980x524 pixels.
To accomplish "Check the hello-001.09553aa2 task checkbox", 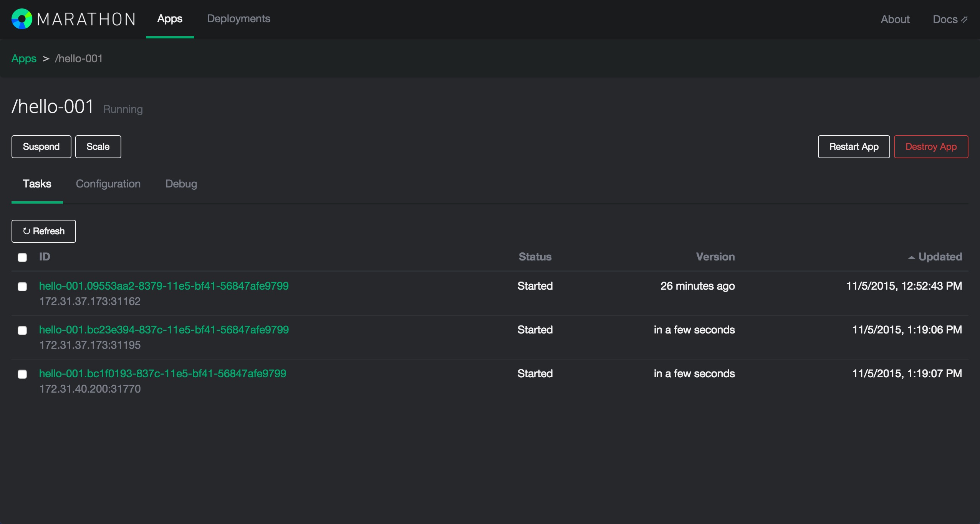I will [x=22, y=287].
